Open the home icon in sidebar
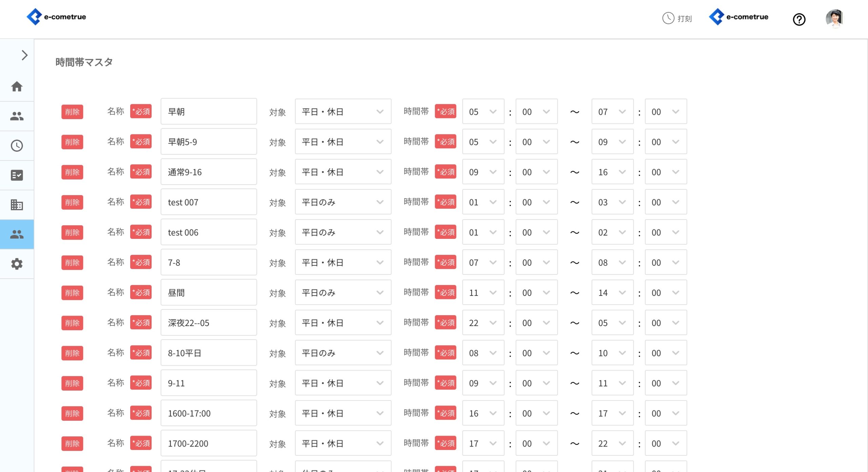This screenshot has width=868, height=472. (17, 87)
